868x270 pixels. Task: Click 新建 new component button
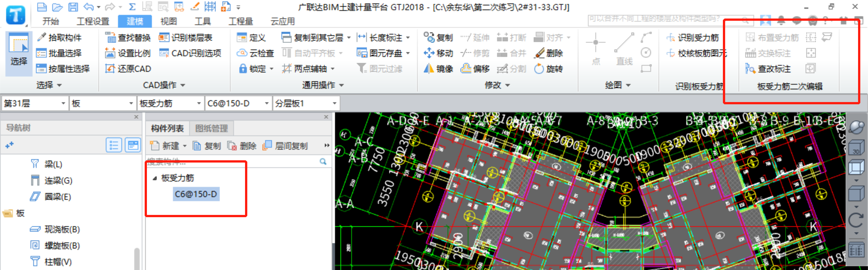pos(168,146)
